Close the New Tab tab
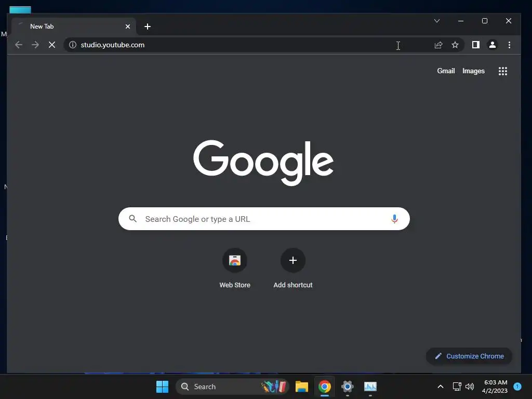 (128, 26)
